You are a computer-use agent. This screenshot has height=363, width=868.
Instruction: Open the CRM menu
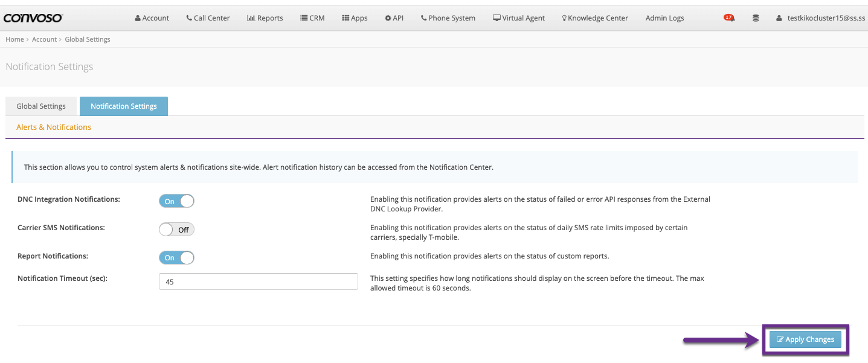tap(312, 18)
